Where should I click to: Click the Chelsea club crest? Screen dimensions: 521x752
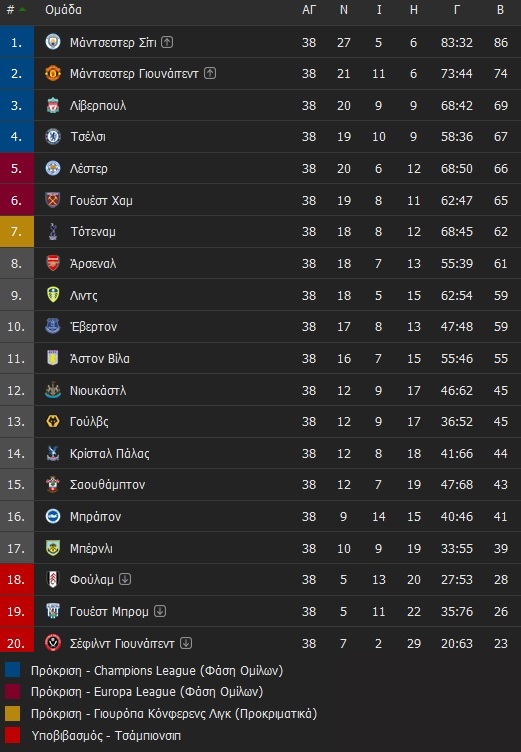pyautogui.click(x=53, y=137)
